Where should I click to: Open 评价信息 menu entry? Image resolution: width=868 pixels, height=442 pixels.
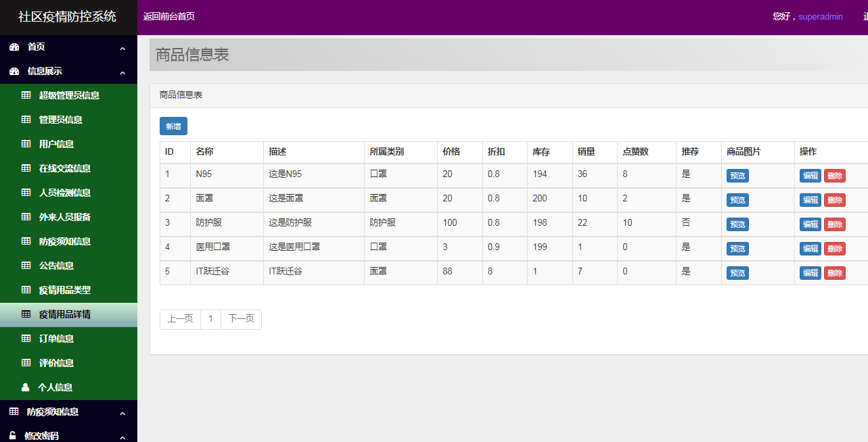pos(68,363)
